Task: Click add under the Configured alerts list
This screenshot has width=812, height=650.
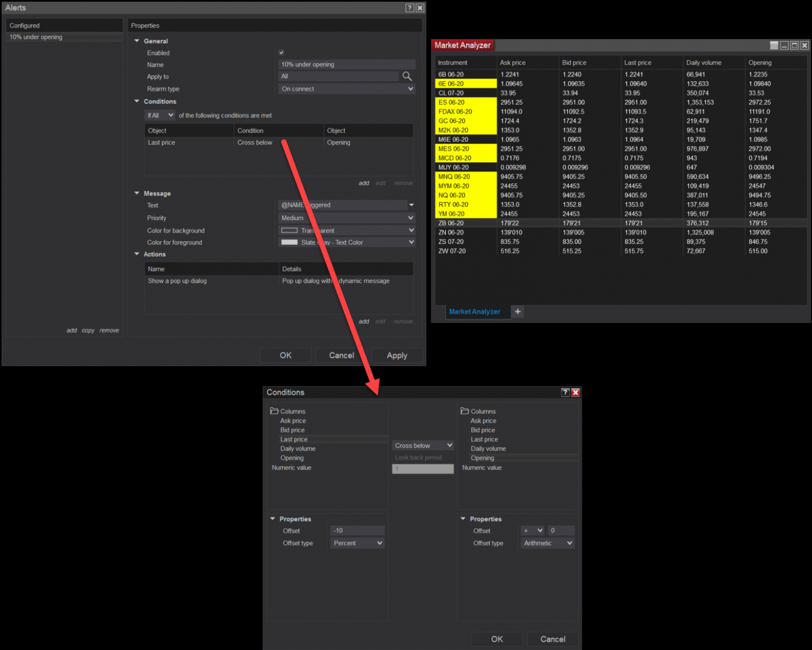Action: pyautogui.click(x=72, y=330)
